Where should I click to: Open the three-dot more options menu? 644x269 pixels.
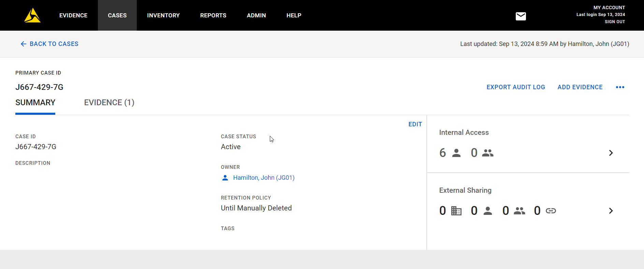coord(620,87)
